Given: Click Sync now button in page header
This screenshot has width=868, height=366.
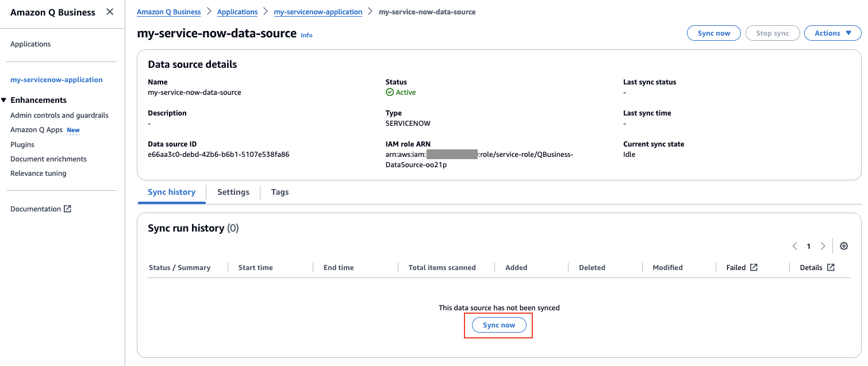Looking at the screenshot, I should click(x=714, y=33).
